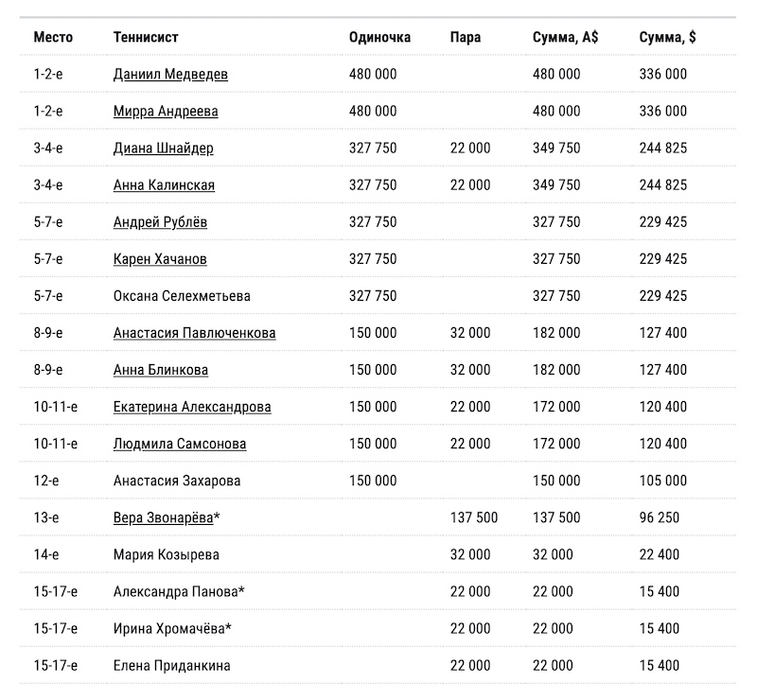Image resolution: width=757 pixels, height=700 pixels.
Task: Click the Теннисист column header
Action: [x=145, y=37]
